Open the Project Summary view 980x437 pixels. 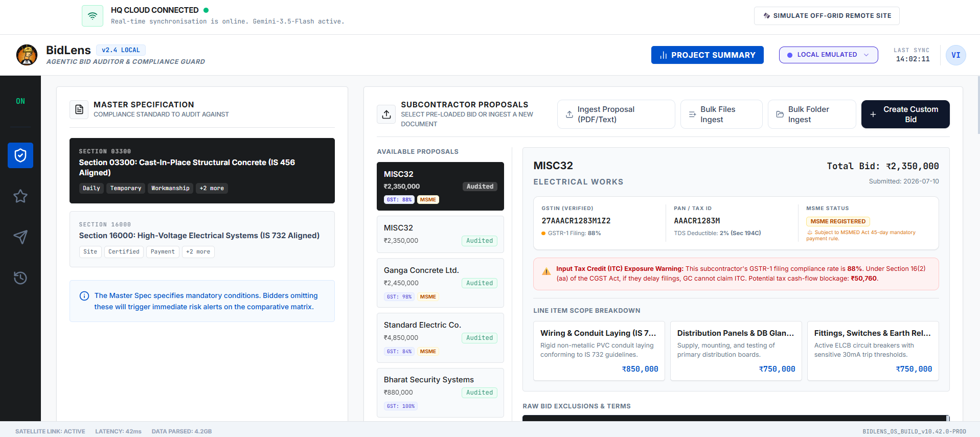(x=707, y=55)
